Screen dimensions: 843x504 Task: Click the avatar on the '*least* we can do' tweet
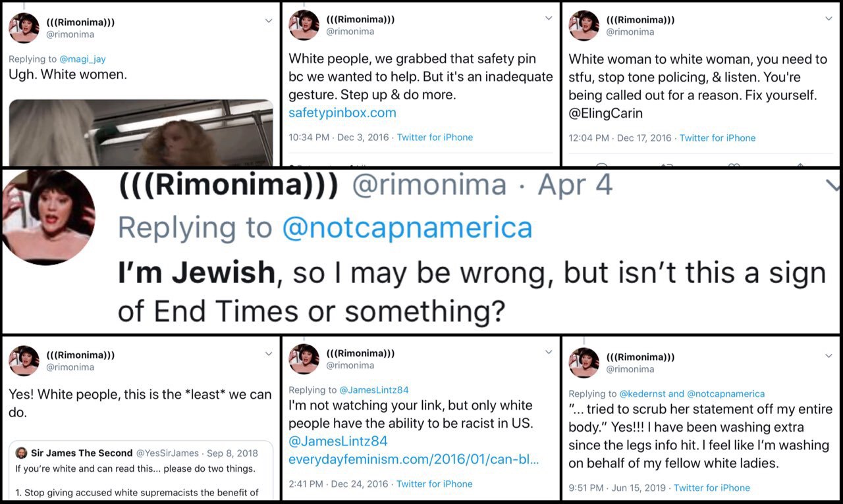24,361
